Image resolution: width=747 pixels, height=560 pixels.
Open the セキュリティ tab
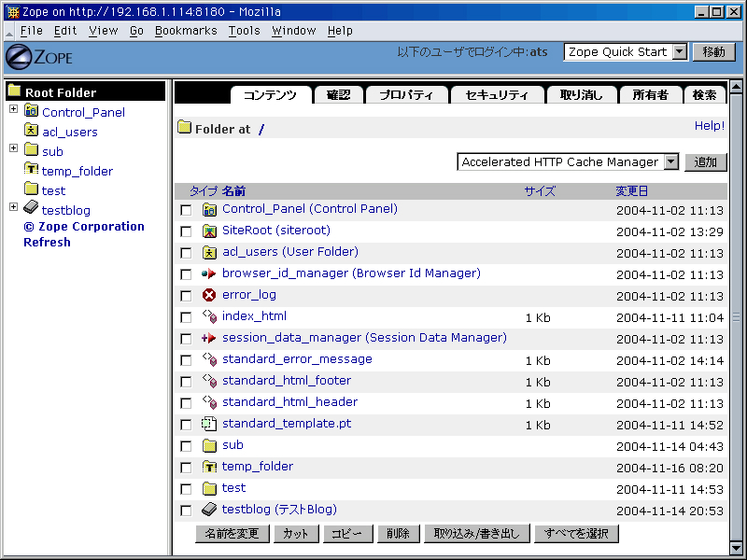click(x=497, y=95)
